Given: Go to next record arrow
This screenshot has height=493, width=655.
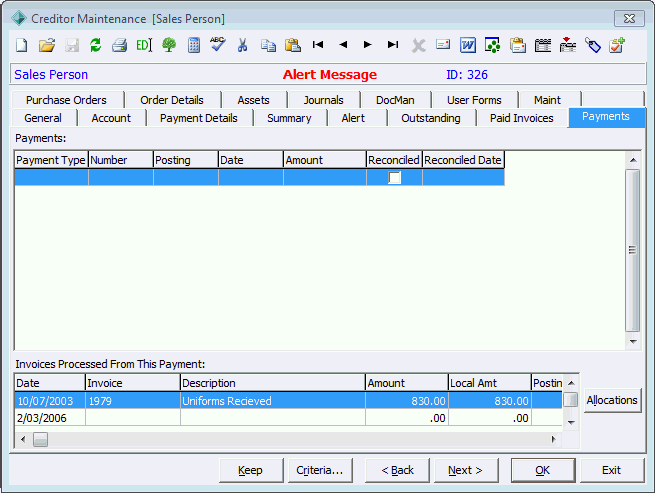Looking at the screenshot, I should coord(368,44).
